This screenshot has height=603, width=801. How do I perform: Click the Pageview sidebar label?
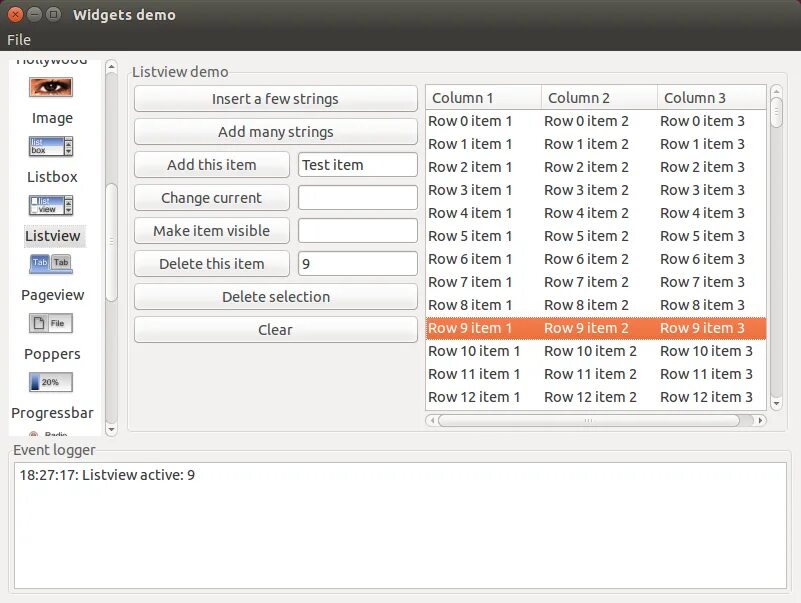53,295
